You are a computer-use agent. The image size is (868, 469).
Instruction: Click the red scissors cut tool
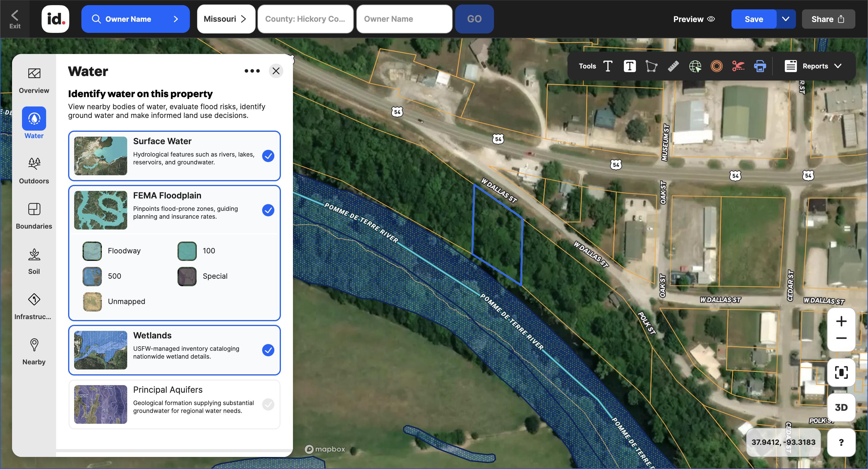pyautogui.click(x=738, y=66)
